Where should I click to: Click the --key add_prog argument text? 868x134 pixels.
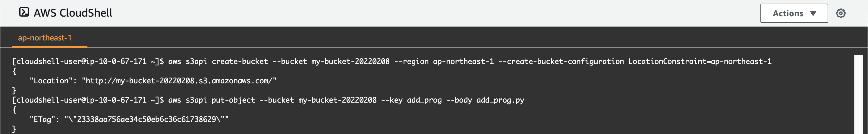(x=411, y=100)
